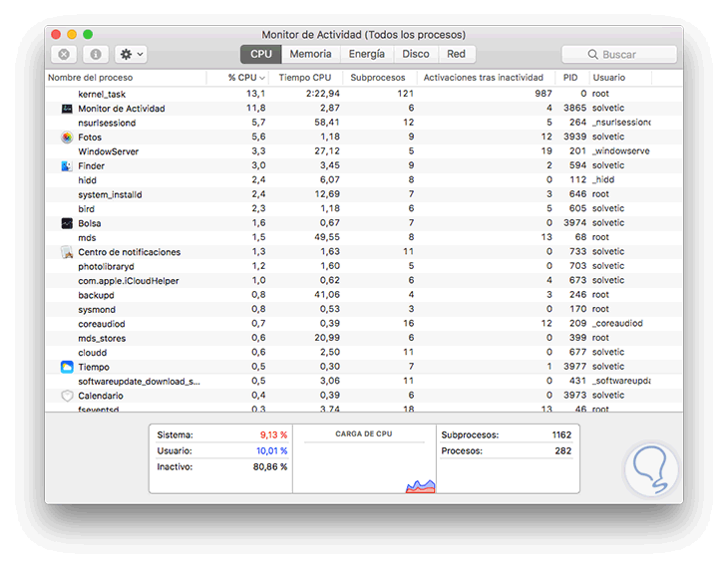The width and height of the screenshot is (728, 568).
Task: Click the Finder app icon
Action: tap(67, 166)
